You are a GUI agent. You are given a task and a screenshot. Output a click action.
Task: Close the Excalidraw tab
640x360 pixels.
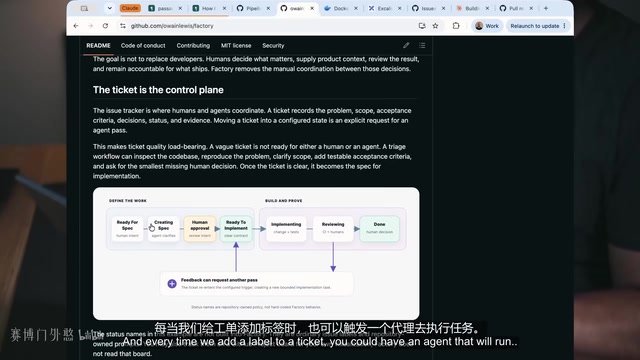point(400,8)
